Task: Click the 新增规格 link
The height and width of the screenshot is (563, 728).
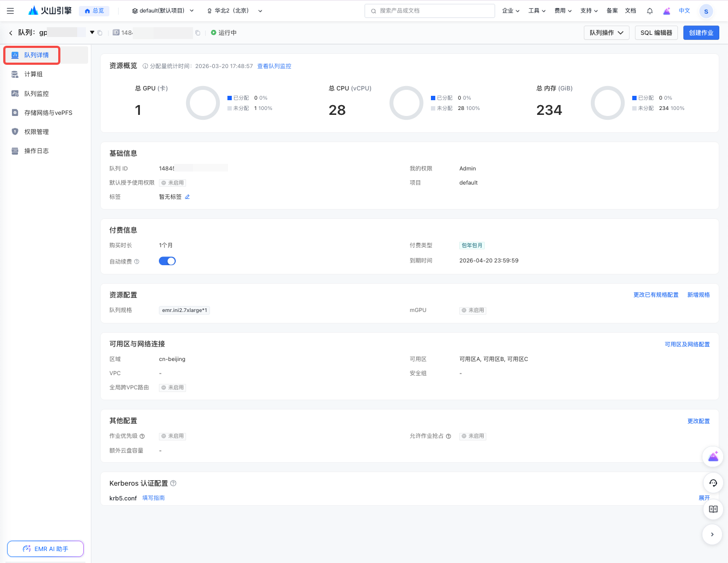Action: pyautogui.click(x=698, y=295)
